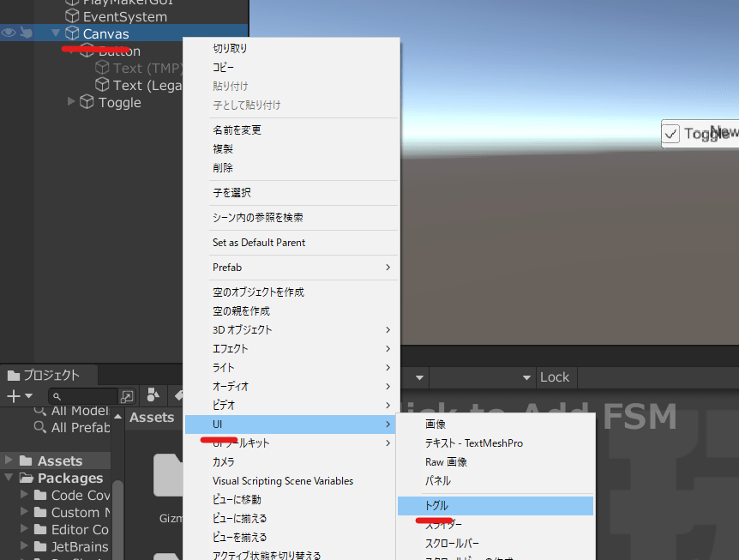Open search-by-type filter icon in Project
Screen dimensions: 739x560
(x=153, y=395)
